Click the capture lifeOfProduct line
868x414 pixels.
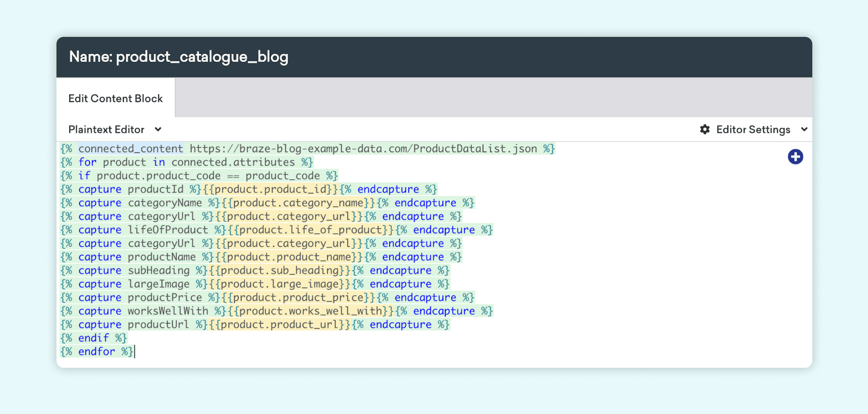(x=276, y=230)
